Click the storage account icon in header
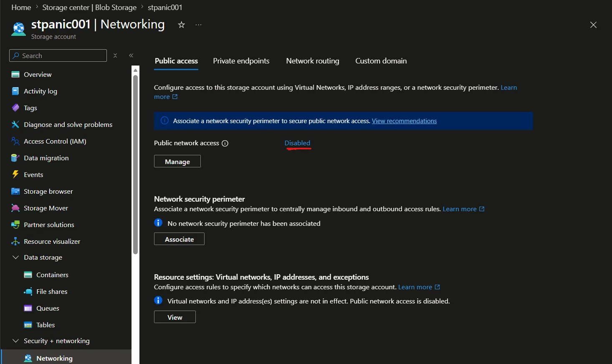 pyautogui.click(x=18, y=29)
